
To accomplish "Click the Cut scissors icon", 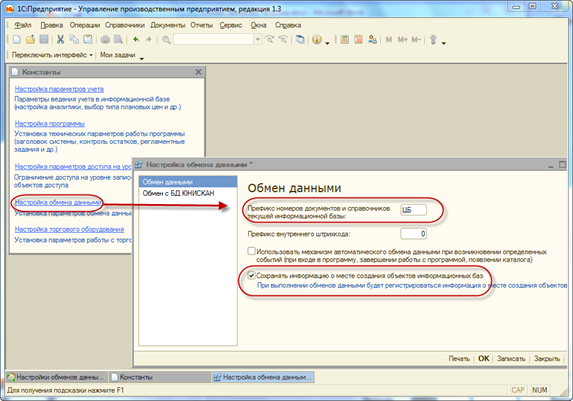I will [x=60, y=39].
